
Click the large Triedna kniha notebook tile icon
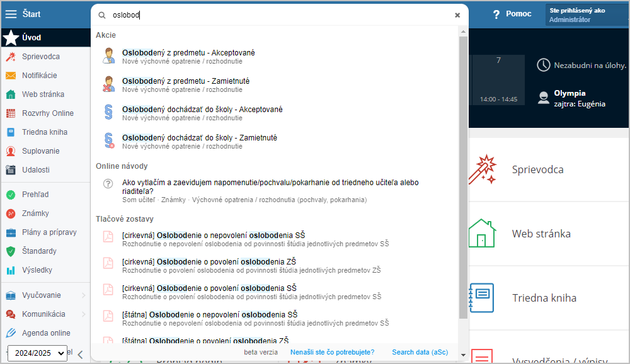(x=481, y=298)
